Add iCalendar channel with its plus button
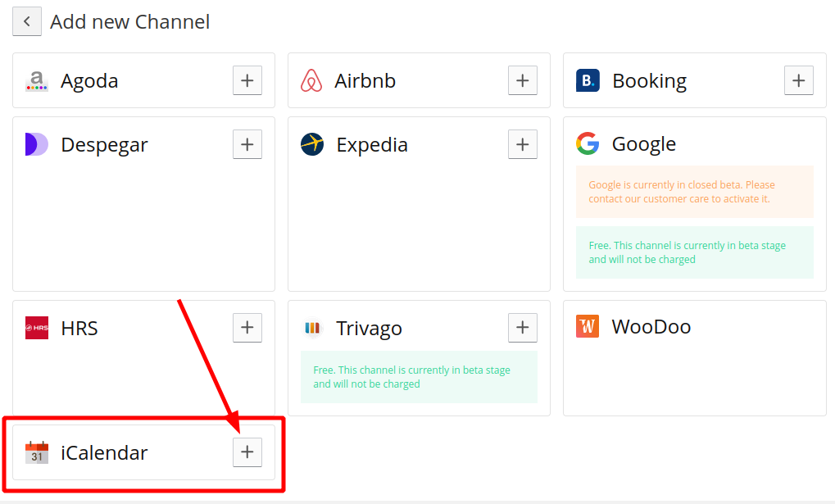Image resolution: width=835 pixels, height=504 pixels. (247, 452)
